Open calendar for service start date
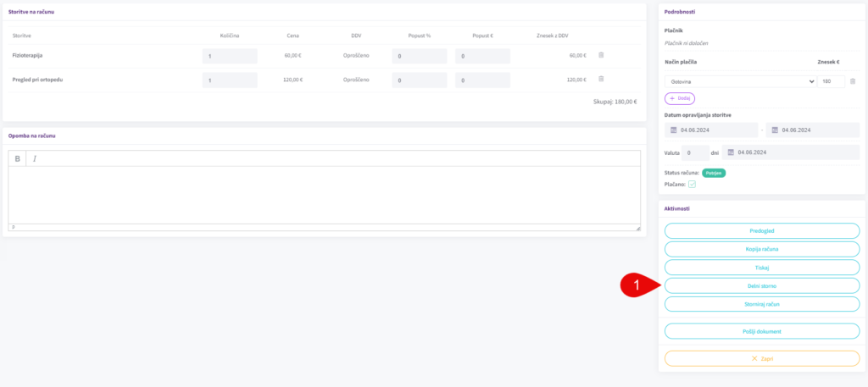 pyautogui.click(x=674, y=130)
